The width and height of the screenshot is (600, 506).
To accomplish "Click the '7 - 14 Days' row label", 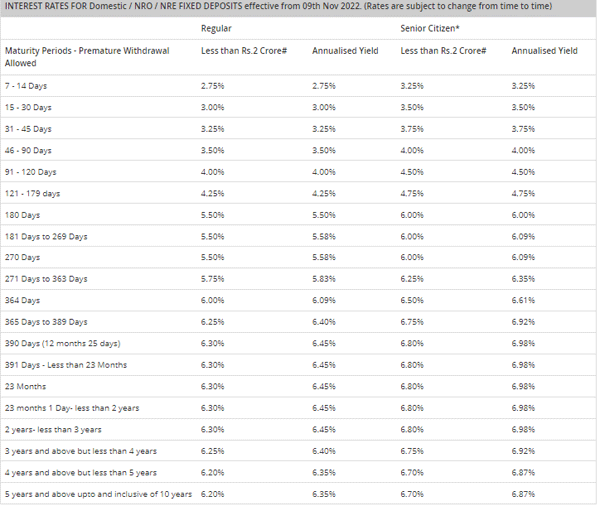I will 26,86.
